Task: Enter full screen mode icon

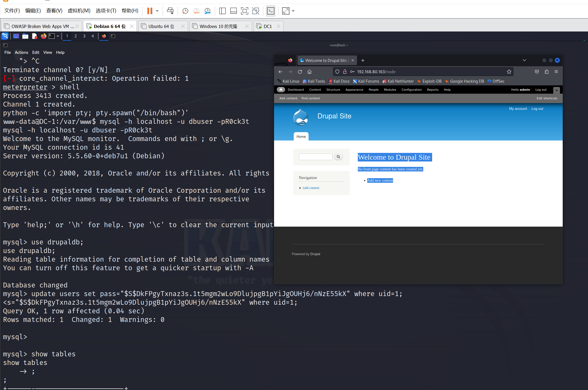Action: 244,11
